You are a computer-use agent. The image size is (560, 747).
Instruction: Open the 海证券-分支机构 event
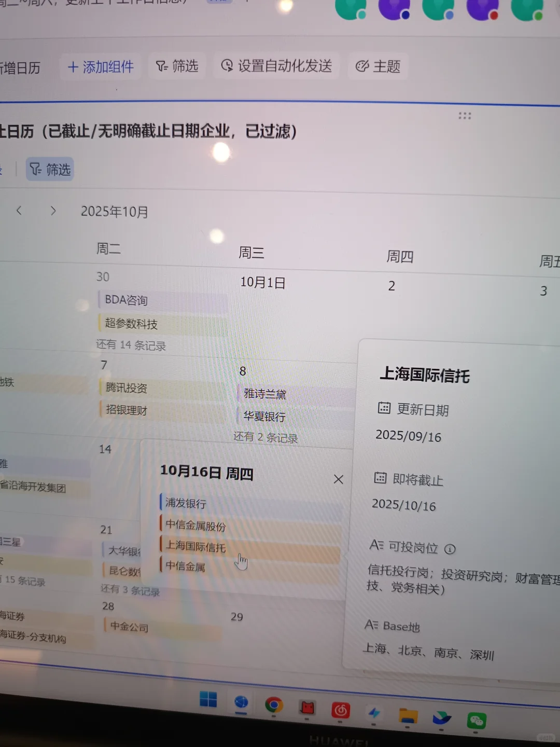47,638
